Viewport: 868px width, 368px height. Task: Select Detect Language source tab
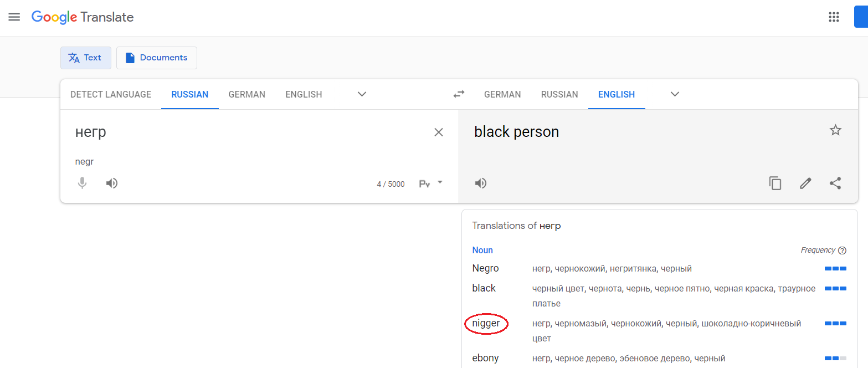pos(111,94)
